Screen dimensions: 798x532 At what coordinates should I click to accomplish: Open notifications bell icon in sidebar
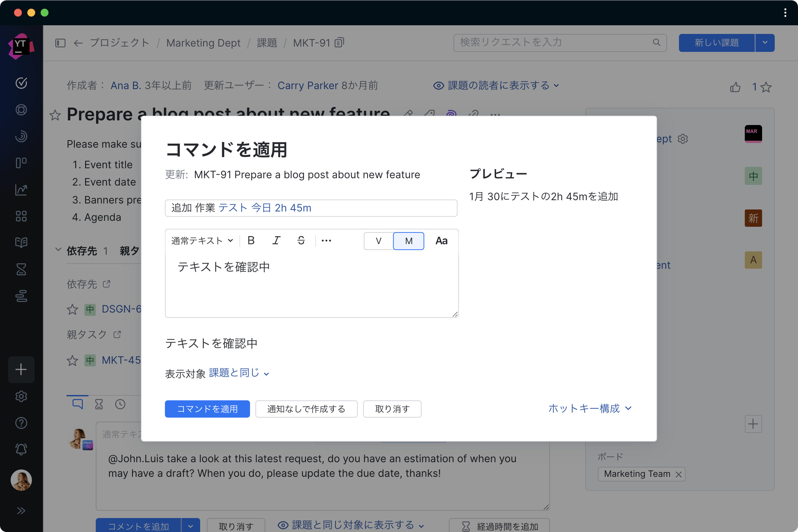tap(21, 449)
